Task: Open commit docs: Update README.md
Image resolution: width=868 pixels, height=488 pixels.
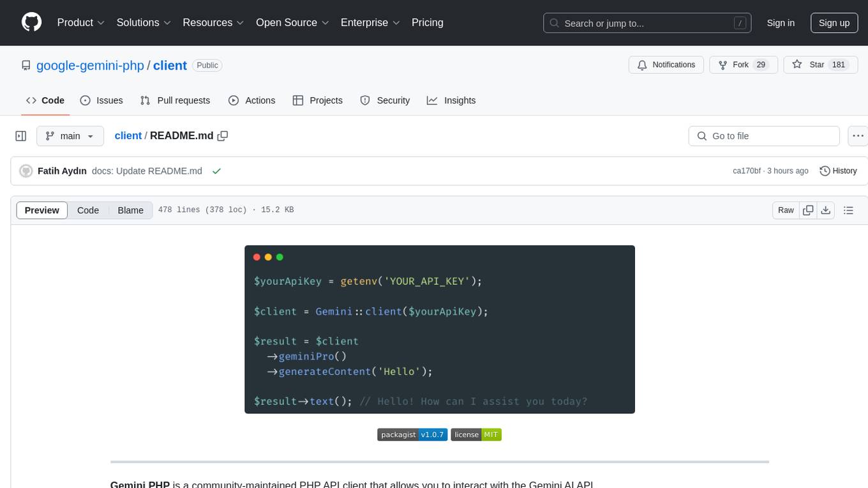Action: coord(147,171)
